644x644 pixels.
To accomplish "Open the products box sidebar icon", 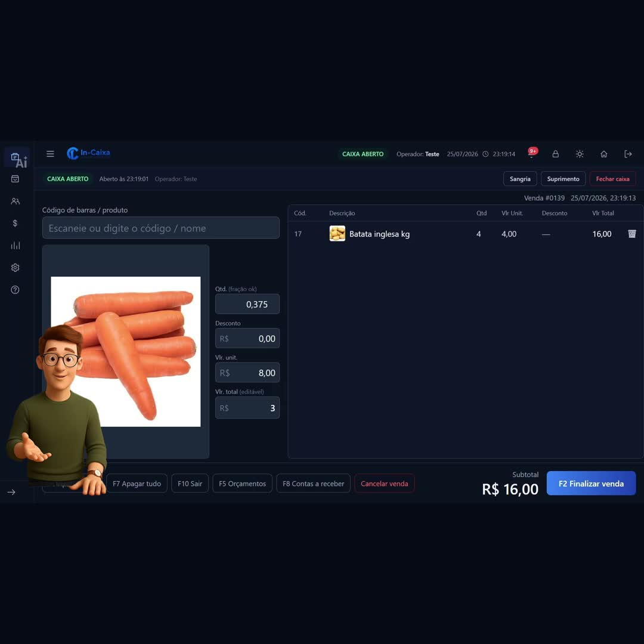I will click(15, 179).
